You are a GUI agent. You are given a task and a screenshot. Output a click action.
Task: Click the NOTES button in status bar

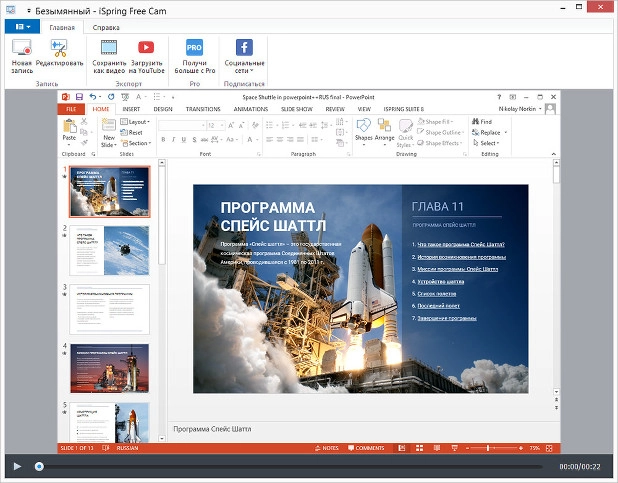point(327,448)
